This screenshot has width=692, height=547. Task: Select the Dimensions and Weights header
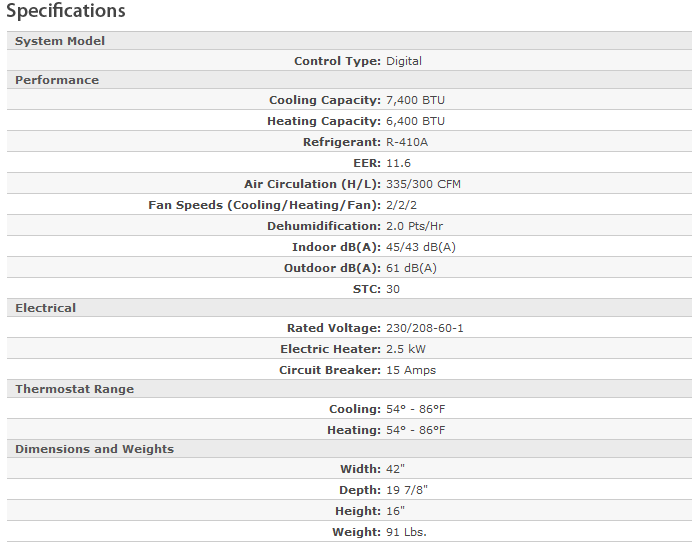pos(94,449)
